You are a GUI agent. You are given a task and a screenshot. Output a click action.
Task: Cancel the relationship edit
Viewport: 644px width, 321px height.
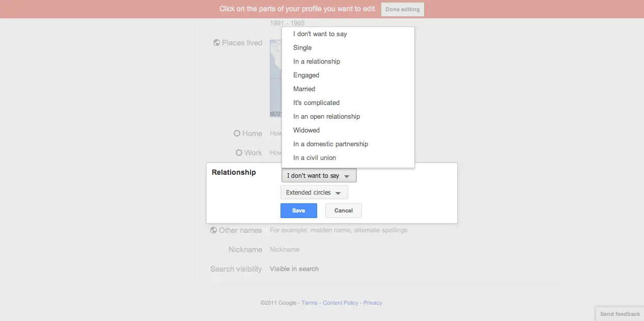coord(344,211)
